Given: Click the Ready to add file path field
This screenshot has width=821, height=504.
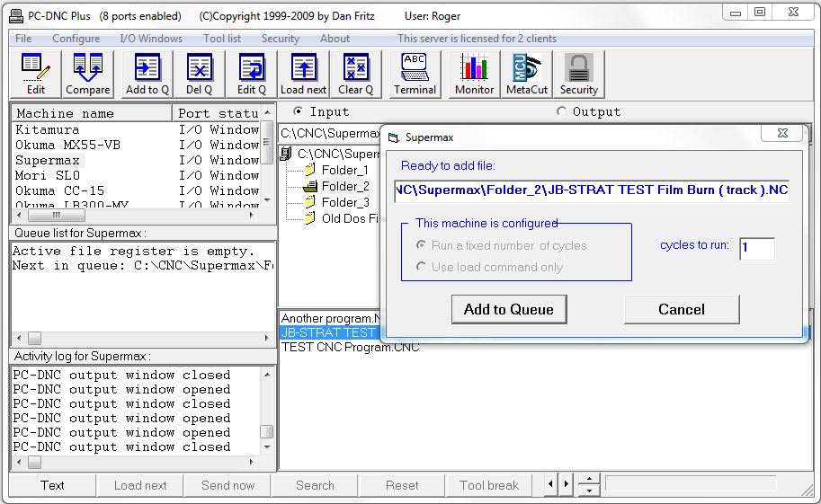Looking at the screenshot, I should point(592,190).
